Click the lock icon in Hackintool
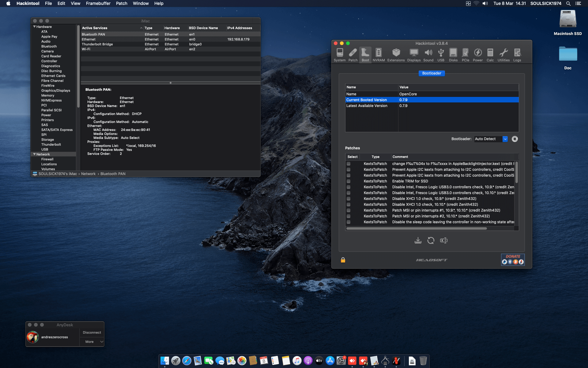588x368 pixels. (343, 260)
